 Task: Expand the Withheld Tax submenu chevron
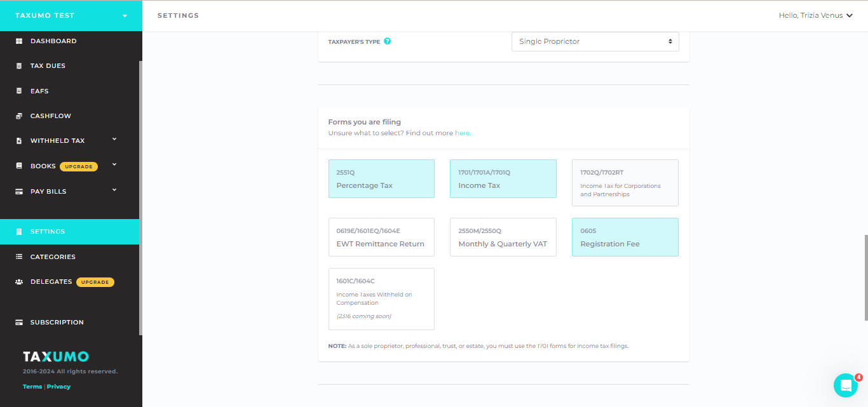114,139
